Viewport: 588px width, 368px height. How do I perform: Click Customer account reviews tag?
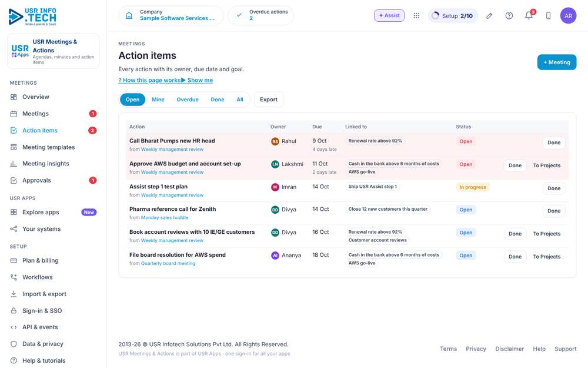377,240
